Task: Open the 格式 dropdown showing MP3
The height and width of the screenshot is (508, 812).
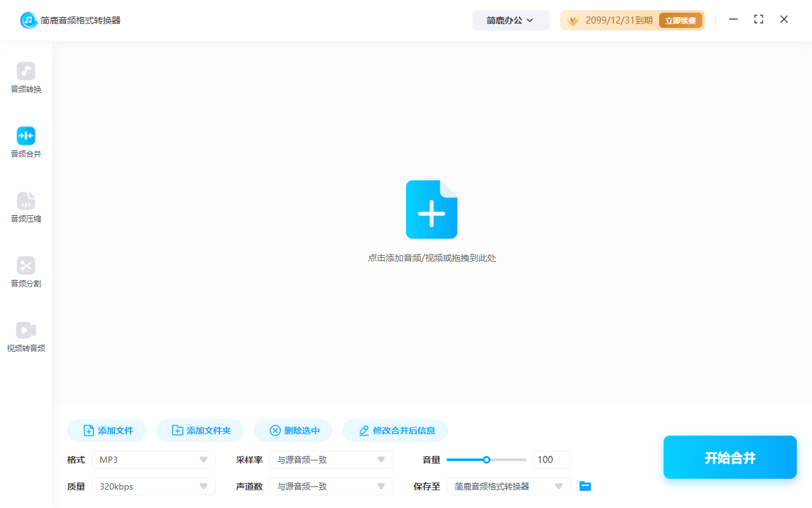Action: coord(153,459)
